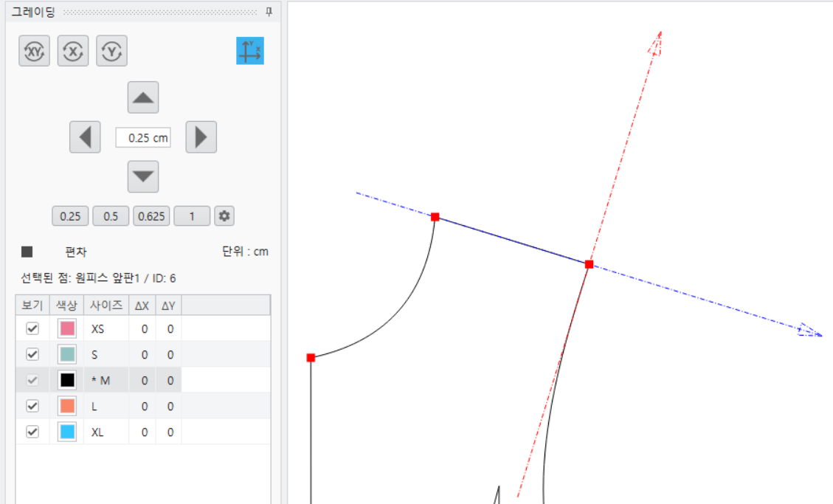Click the 색상 column header
The width and height of the screenshot is (833, 504).
(x=66, y=305)
